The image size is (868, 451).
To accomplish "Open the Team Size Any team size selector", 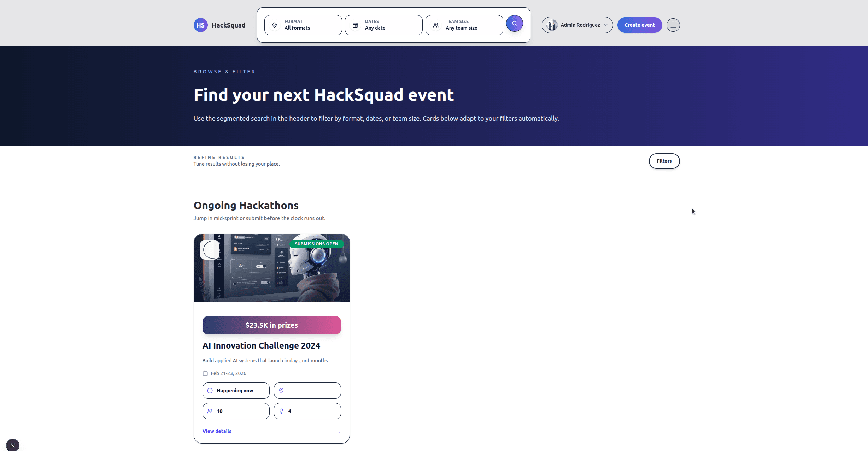I will (x=464, y=25).
